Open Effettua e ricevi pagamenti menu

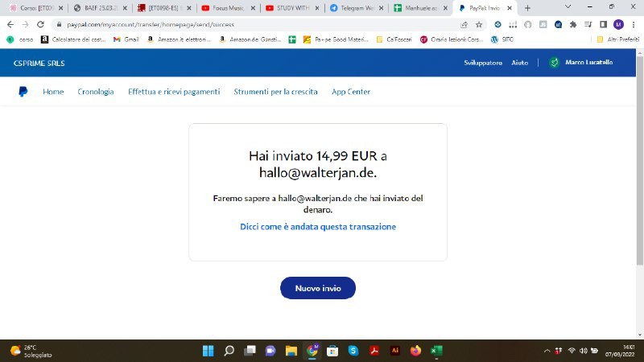tap(174, 92)
